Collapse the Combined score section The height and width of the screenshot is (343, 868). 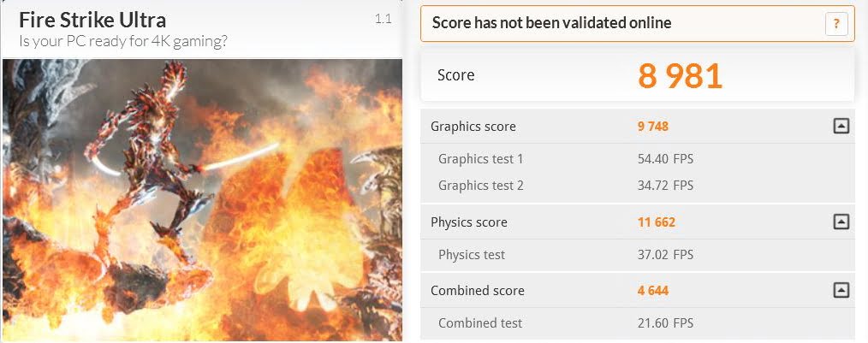pyautogui.click(x=841, y=291)
